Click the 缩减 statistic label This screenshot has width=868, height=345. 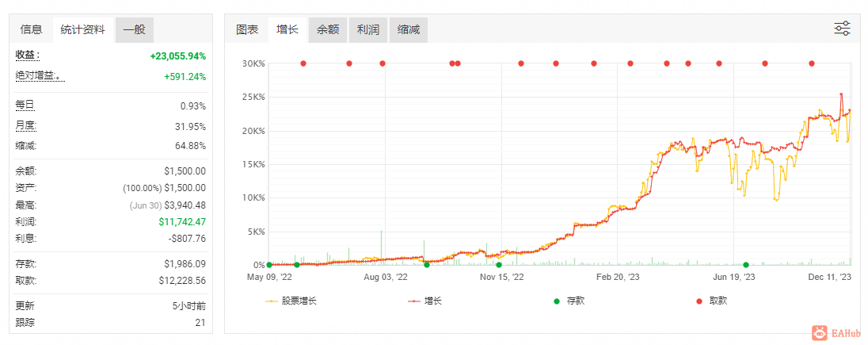point(26,146)
